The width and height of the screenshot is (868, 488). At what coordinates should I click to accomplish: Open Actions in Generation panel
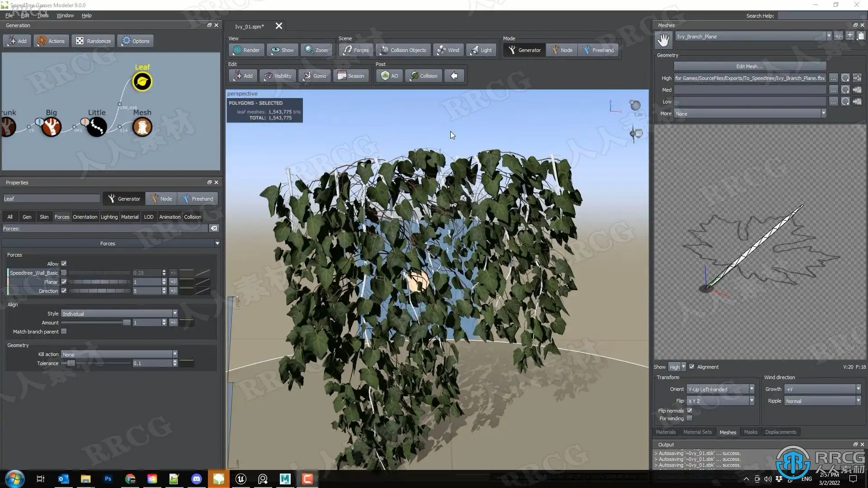[51, 41]
